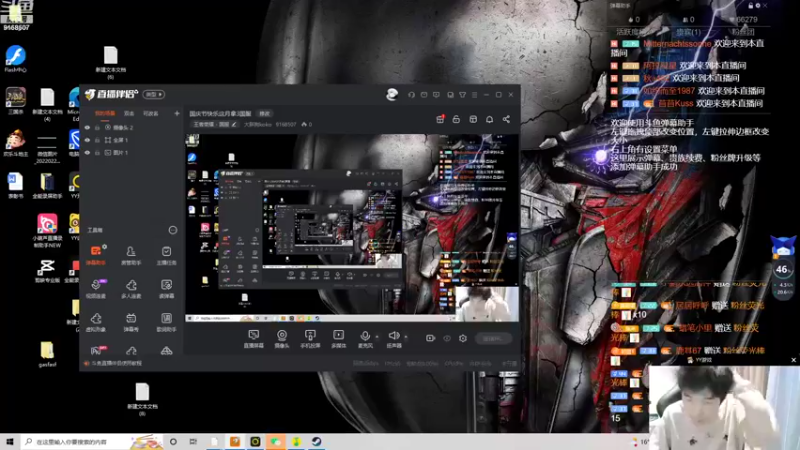Image resolution: width=800 pixels, height=450 pixels.
Task: Toggle the preview eye icon near settings gear
Action: click(447, 338)
